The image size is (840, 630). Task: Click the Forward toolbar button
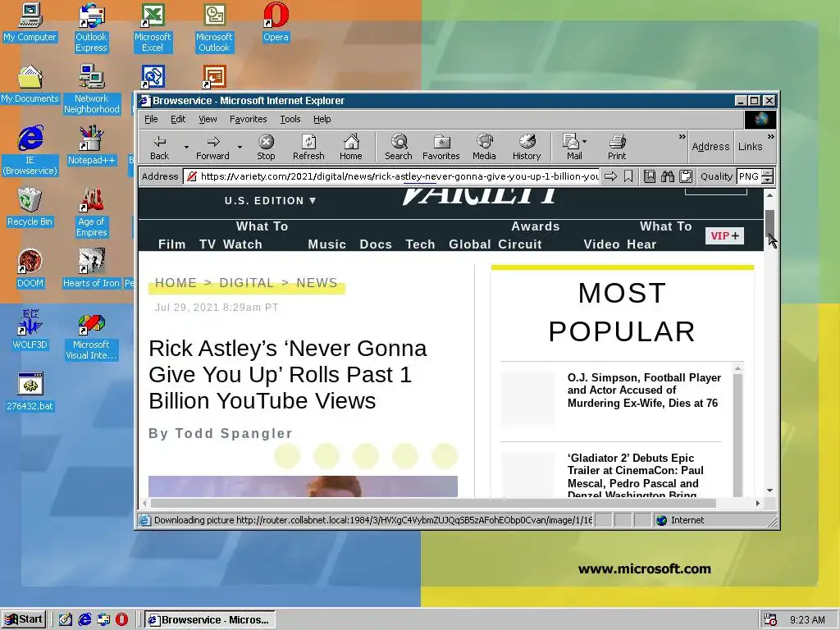point(212,148)
